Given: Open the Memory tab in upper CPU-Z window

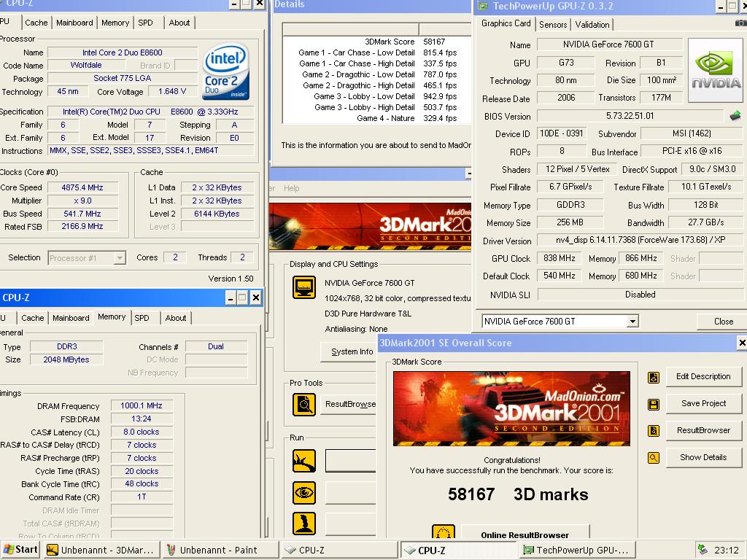Looking at the screenshot, I should tap(115, 23).
